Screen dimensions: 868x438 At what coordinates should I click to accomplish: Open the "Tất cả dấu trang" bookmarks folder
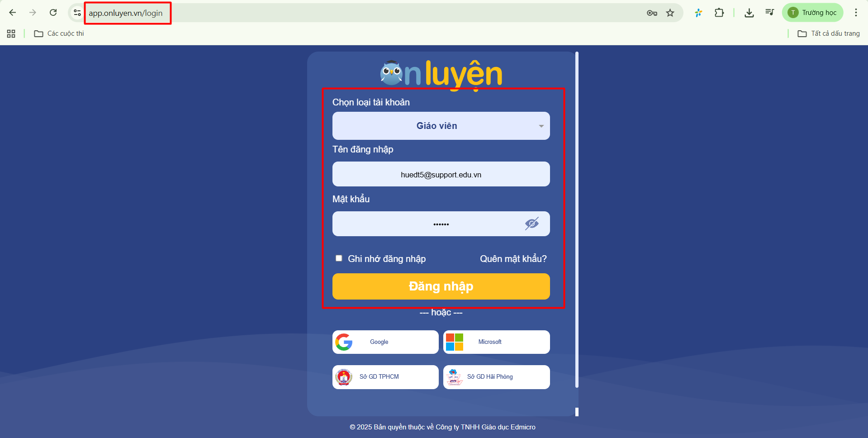pyautogui.click(x=829, y=33)
